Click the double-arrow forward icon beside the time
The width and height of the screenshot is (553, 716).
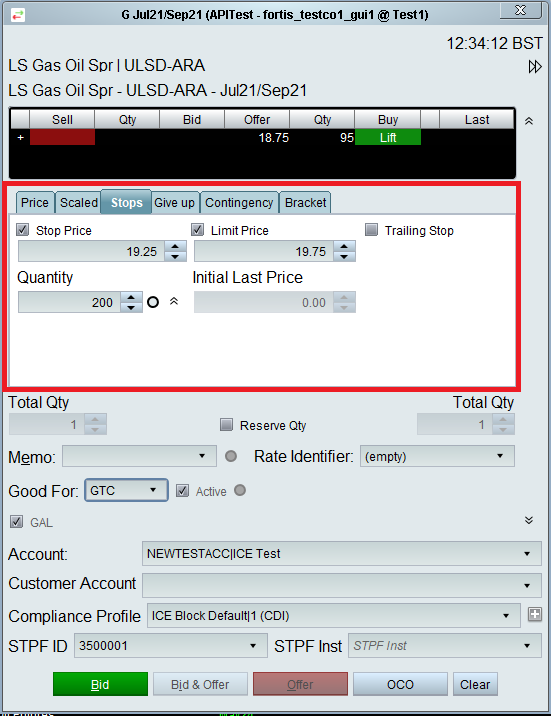pos(535,67)
